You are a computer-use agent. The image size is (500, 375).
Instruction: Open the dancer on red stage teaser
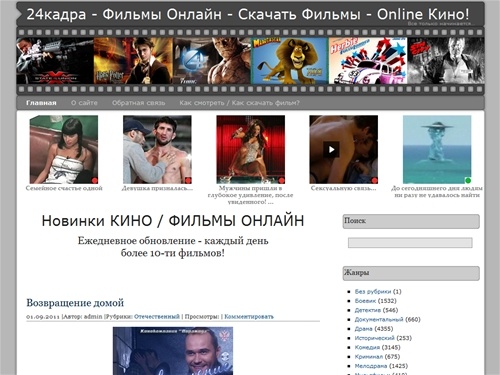pyautogui.click(x=251, y=149)
